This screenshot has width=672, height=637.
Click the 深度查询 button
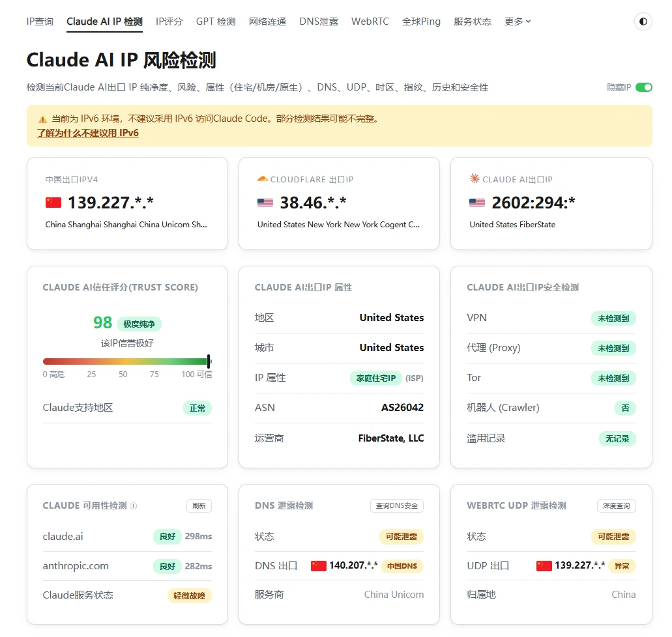(x=617, y=506)
